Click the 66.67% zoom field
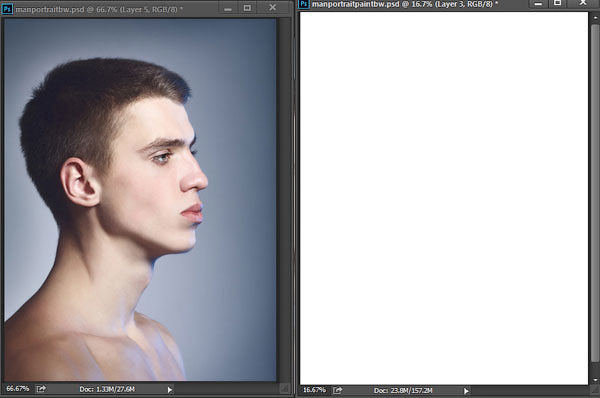Screen dimensions: 600x398 pos(18,389)
